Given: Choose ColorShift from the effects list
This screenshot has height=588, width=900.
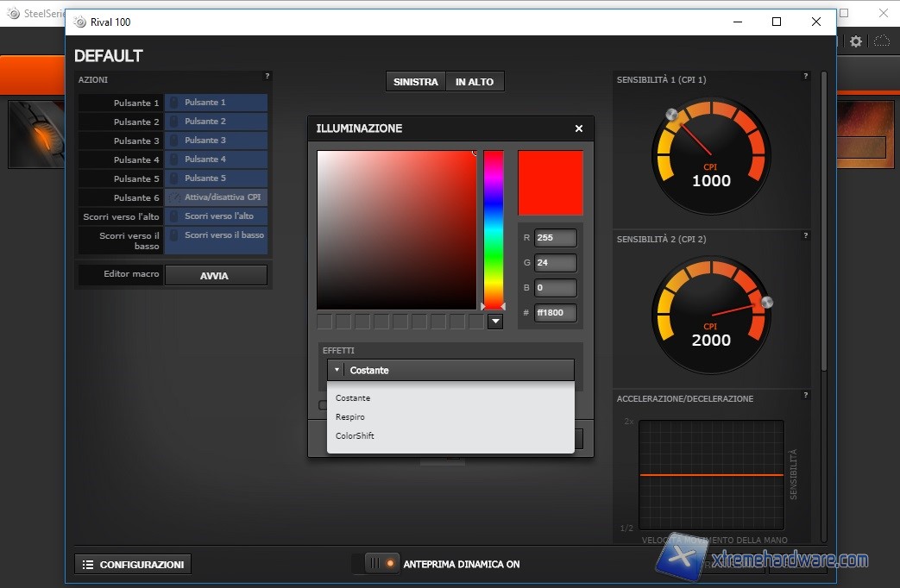Looking at the screenshot, I should coord(355,436).
